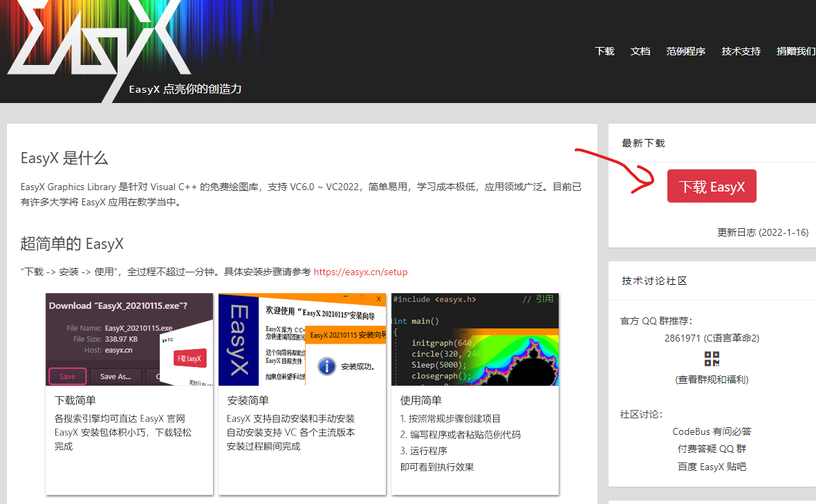Click the installer wizard screenshot thumbnail
This screenshot has height=504, width=816.
point(302,339)
